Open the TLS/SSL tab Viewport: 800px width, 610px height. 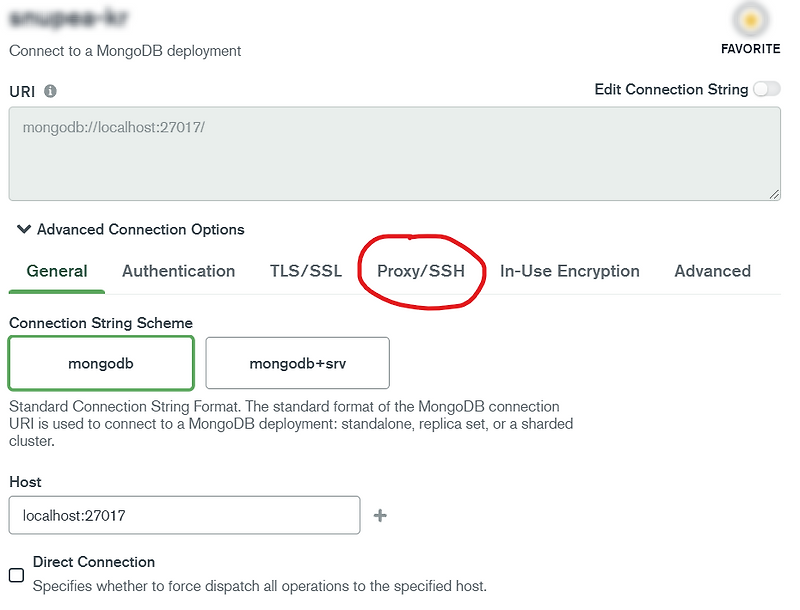(x=306, y=271)
